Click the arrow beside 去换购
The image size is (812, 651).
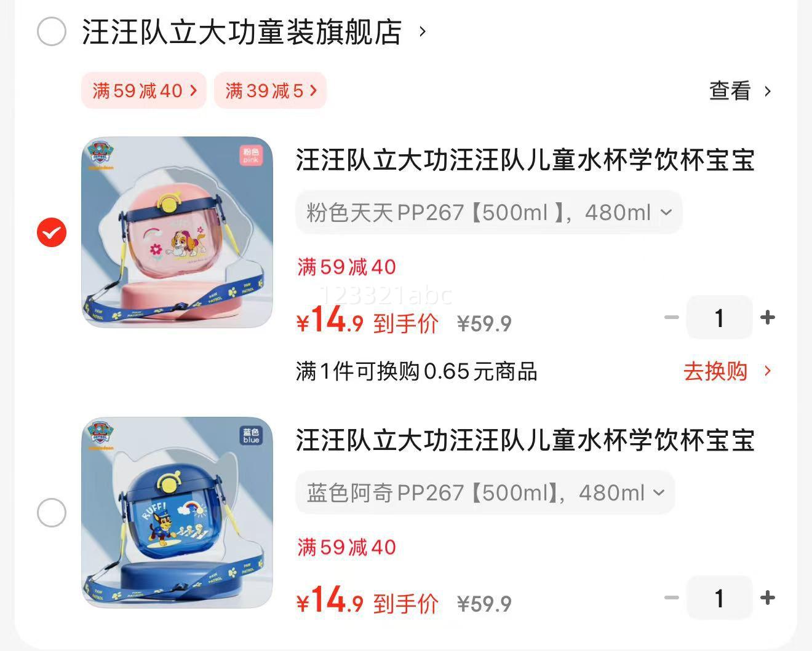click(767, 371)
